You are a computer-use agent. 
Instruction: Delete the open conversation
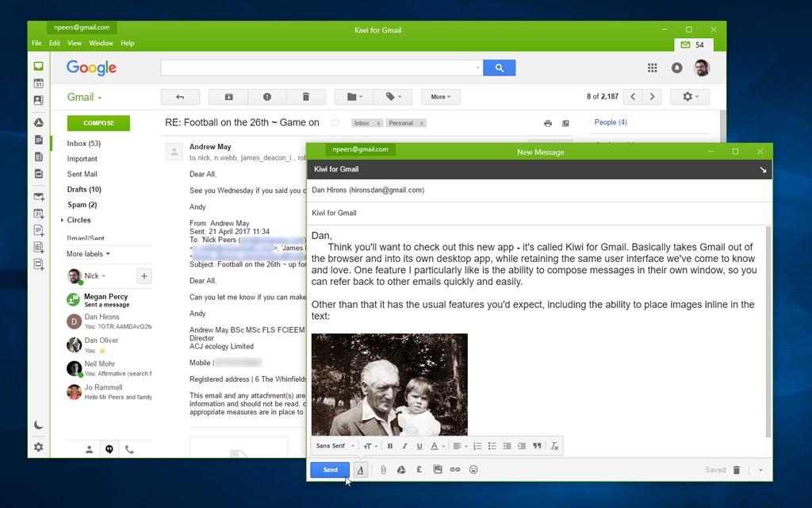pos(306,97)
